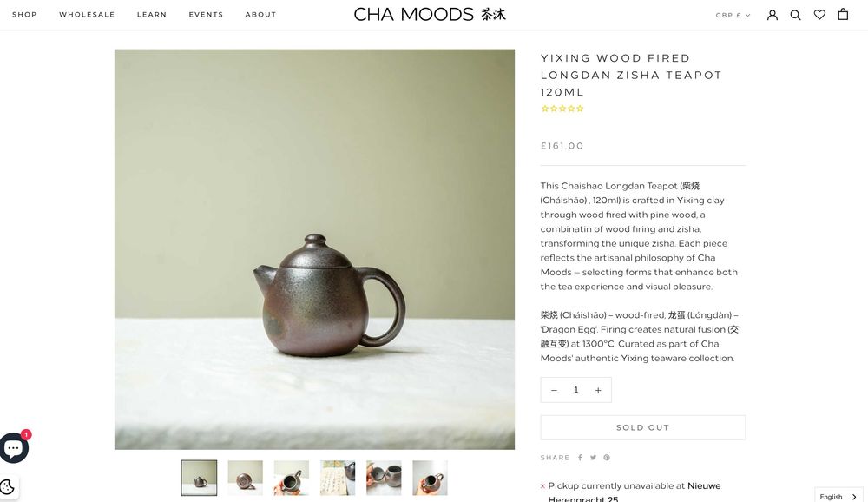Expand the GBP £ currency selector

[x=733, y=15]
